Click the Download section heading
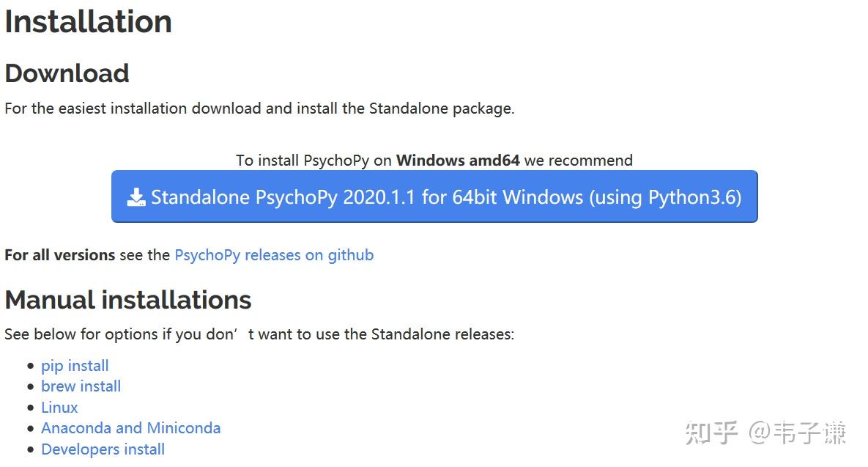Viewport: 868px width, 467px height. [x=67, y=73]
